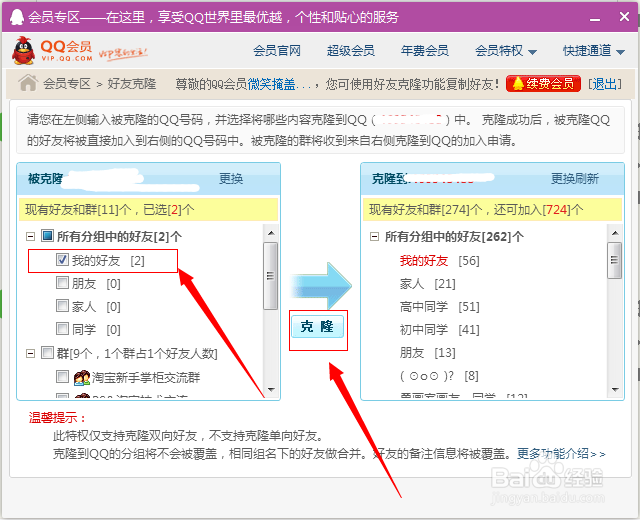The height and width of the screenshot is (520, 640).
Task: Check the 朋友 [0] group checkbox
Action: pyautogui.click(x=62, y=282)
